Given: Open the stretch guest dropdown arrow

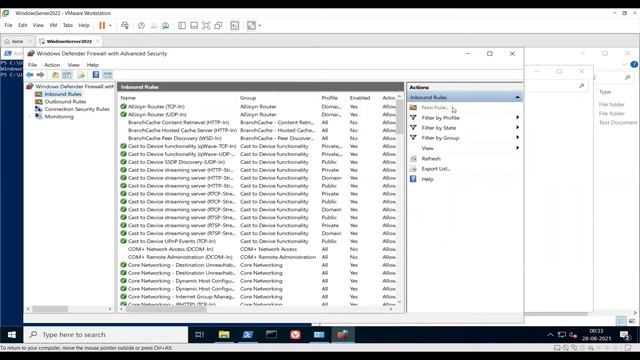Looking at the screenshot, I should click(x=260, y=26).
